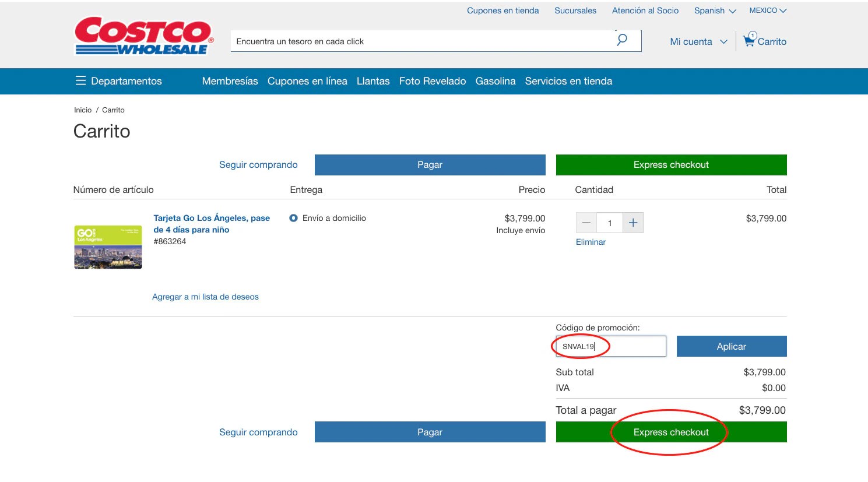Apply the promo code with Aplicar
The width and height of the screenshot is (868, 482).
[x=732, y=346]
